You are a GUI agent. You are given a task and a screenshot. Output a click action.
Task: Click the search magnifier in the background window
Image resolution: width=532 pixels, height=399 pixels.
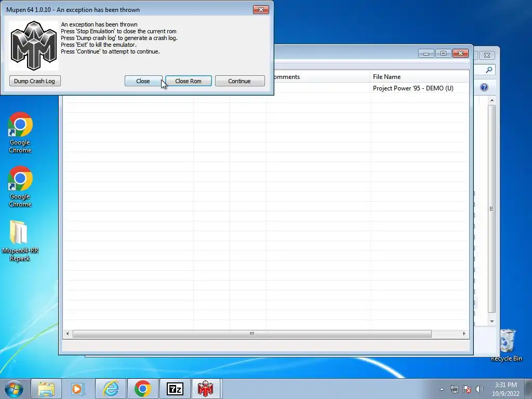489,70
